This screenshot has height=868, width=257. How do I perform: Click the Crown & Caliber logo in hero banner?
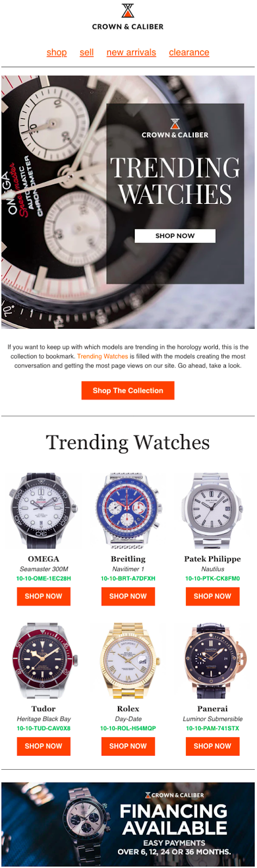click(x=175, y=128)
